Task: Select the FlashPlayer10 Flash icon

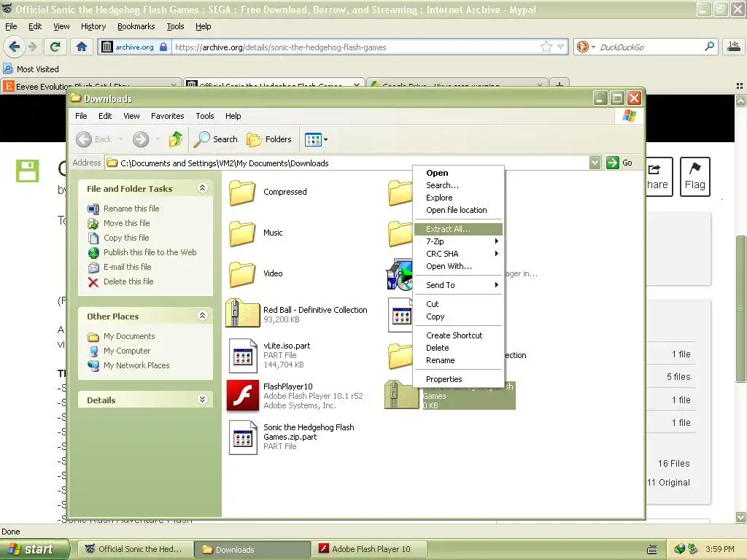Action: coord(243,396)
